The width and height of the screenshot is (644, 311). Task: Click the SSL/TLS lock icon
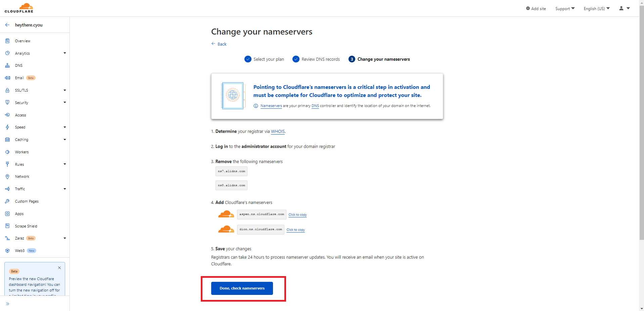click(x=7, y=90)
